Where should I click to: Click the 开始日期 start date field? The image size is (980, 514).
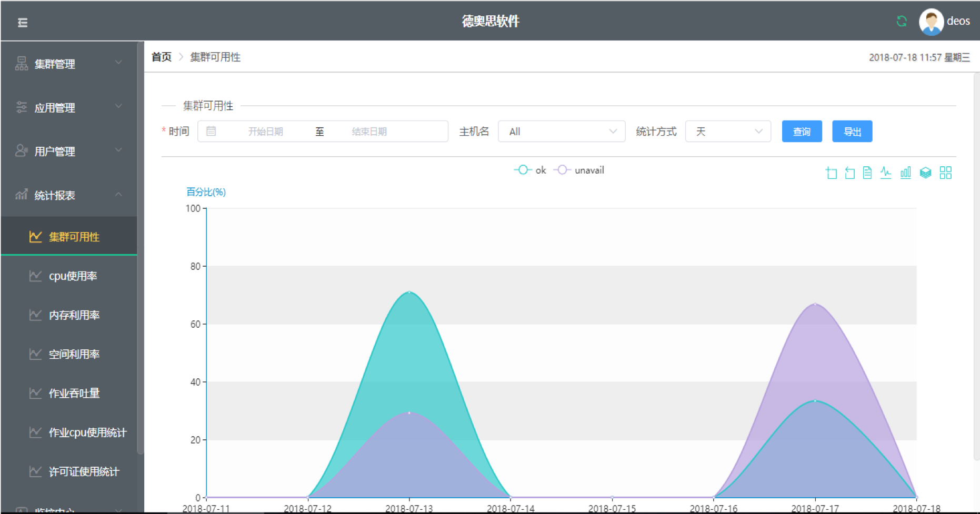(x=266, y=132)
